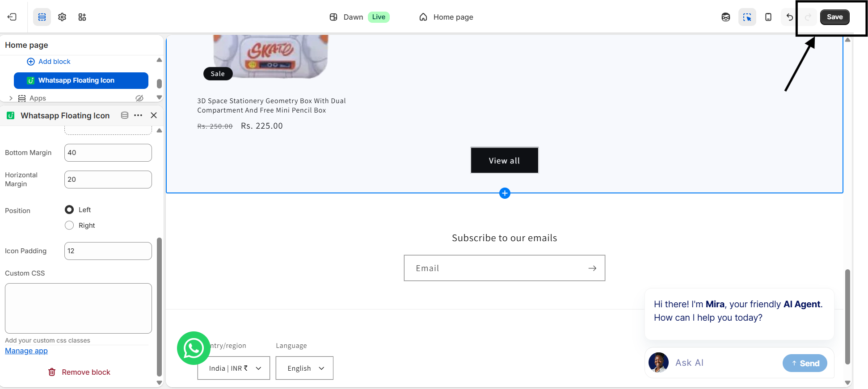
Task: Open the English language dropdown
Action: click(x=304, y=368)
